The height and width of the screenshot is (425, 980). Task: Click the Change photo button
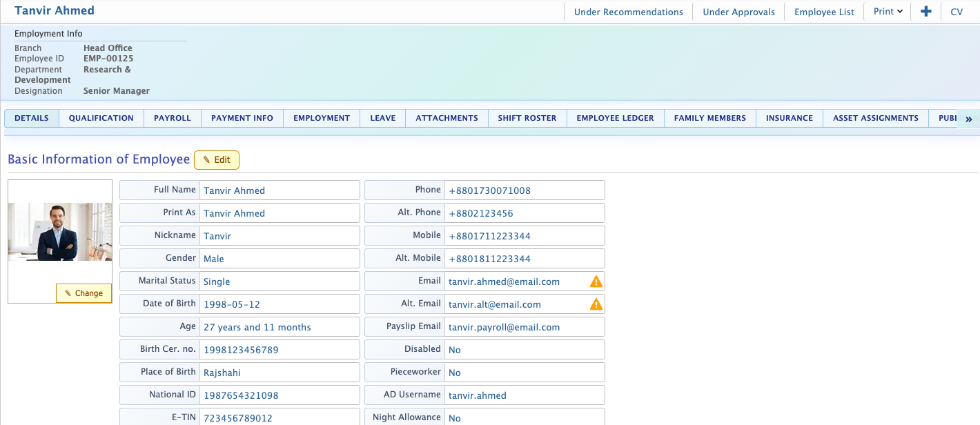coord(84,293)
